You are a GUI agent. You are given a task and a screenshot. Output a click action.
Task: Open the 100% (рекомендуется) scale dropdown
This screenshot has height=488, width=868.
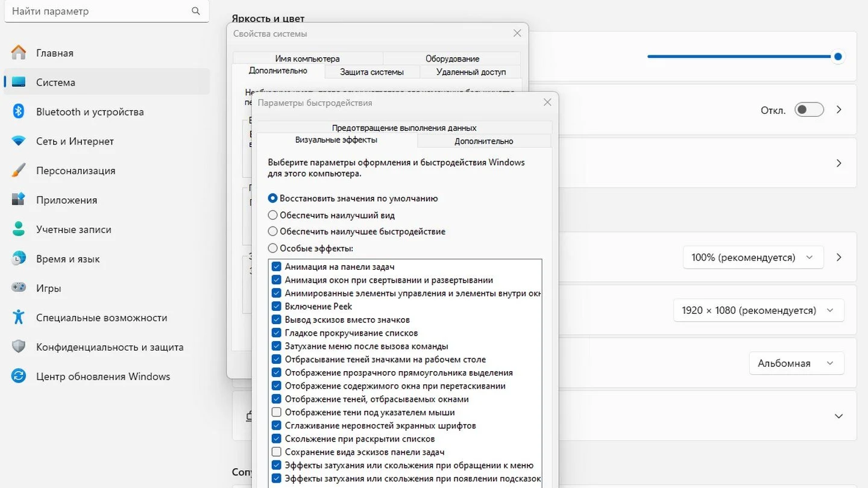[x=753, y=257]
